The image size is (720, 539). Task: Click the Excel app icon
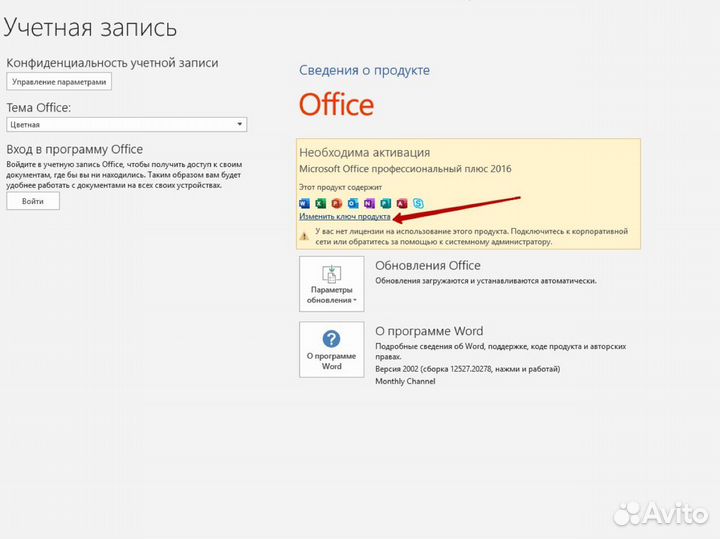tap(321, 203)
